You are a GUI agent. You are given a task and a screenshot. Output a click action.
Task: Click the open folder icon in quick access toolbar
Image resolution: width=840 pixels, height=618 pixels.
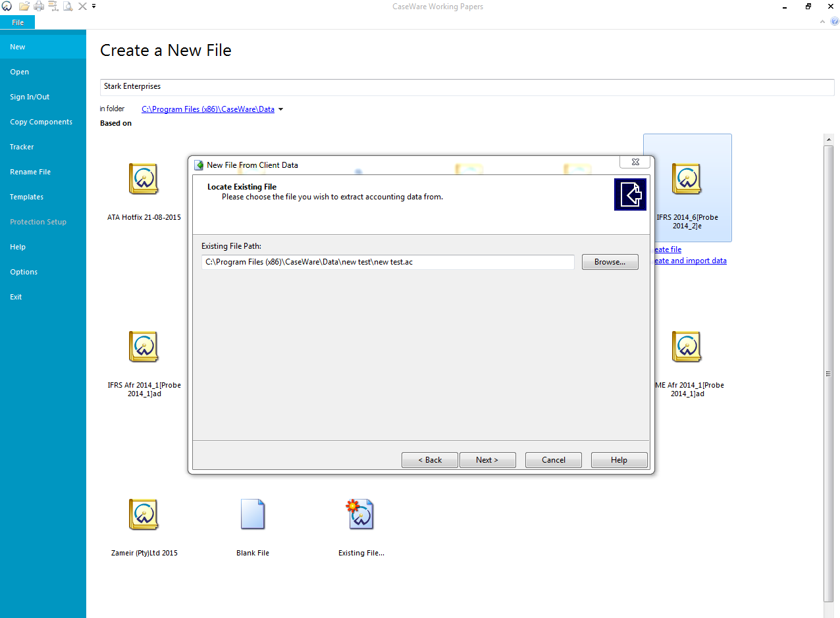[24, 7]
